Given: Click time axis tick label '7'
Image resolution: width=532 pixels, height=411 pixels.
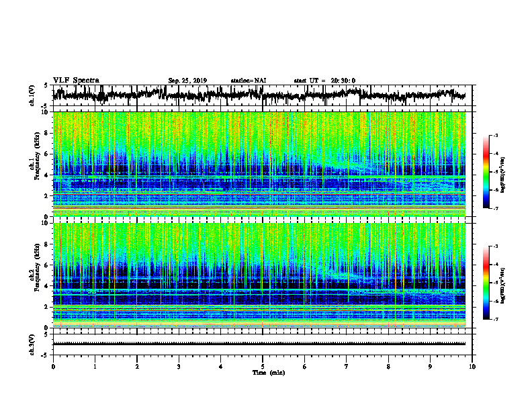Looking at the screenshot, I should (x=347, y=367).
